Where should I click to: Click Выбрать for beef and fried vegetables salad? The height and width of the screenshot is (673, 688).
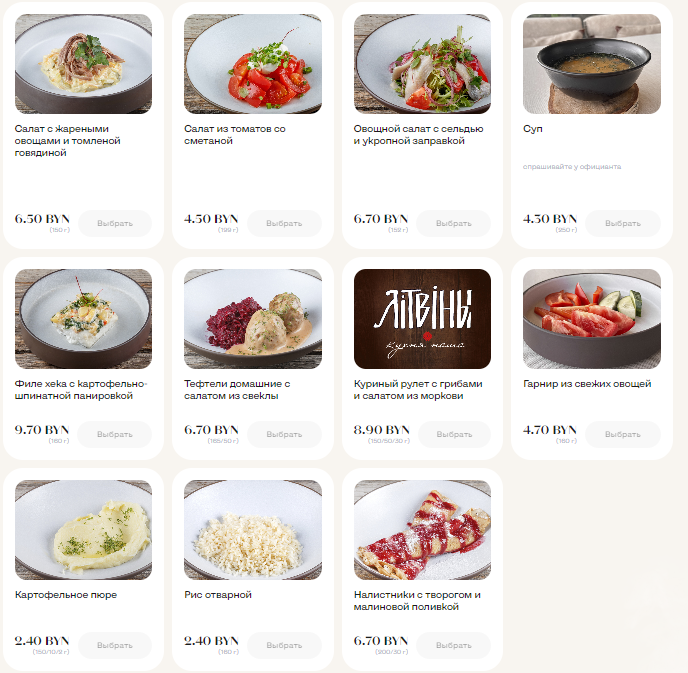115,223
